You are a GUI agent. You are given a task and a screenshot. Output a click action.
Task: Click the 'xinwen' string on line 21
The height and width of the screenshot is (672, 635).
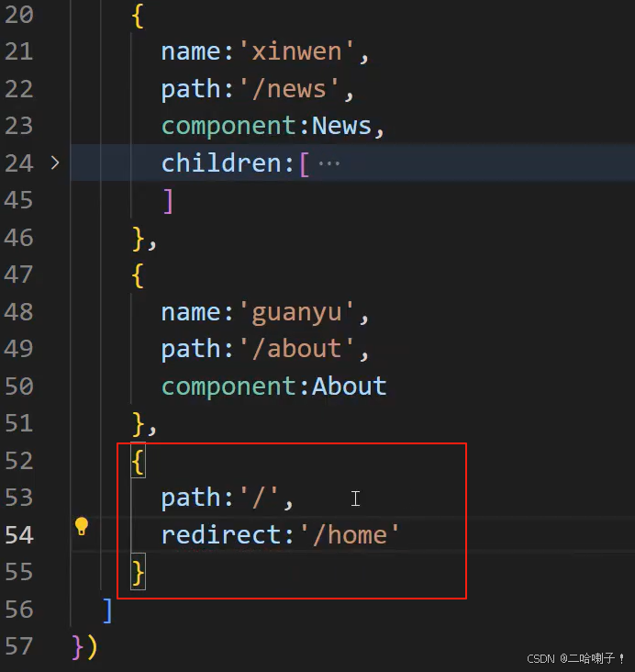click(x=296, y=51)
